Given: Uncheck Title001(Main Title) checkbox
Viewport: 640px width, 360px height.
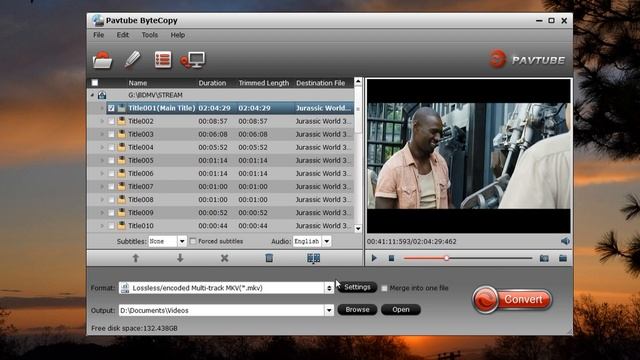Looking at the screenshot, I should coord(111,108).
